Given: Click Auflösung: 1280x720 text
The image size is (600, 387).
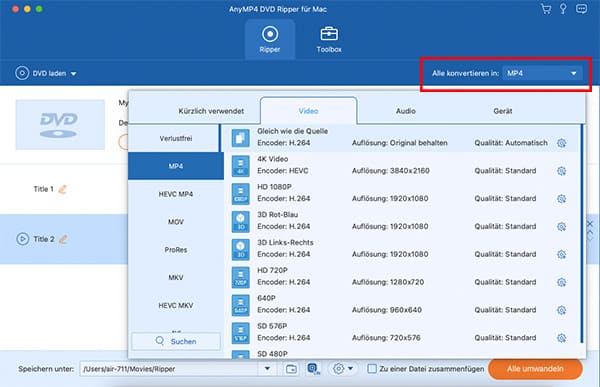Looking at the screenshot, I should tap(388, 282).
